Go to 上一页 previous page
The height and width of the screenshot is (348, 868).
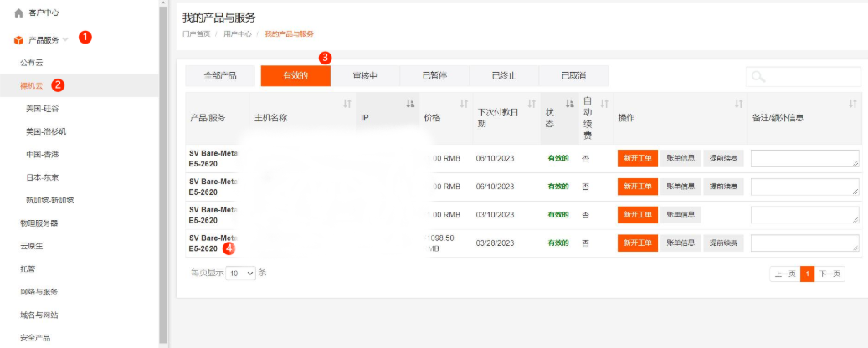click(x=785, y=274)
